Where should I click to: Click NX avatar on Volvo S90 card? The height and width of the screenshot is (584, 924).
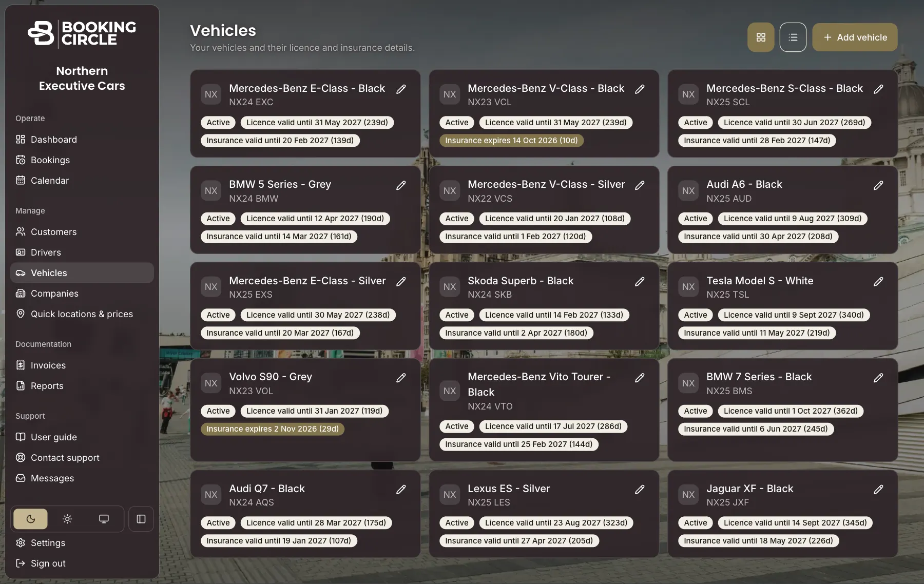coord(211,383)
